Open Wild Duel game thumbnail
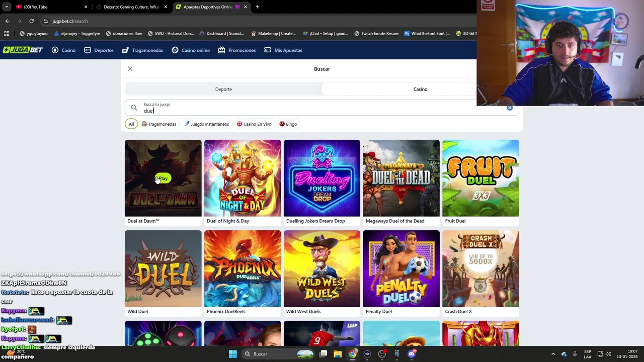Screen dimensions: 644x362 coord(163,268)
